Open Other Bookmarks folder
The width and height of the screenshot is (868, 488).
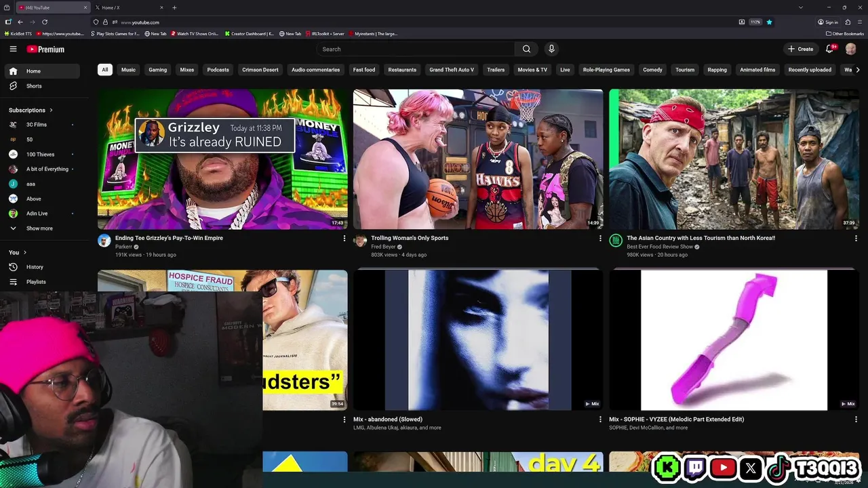pyautogui.click(x=845, y=33)
